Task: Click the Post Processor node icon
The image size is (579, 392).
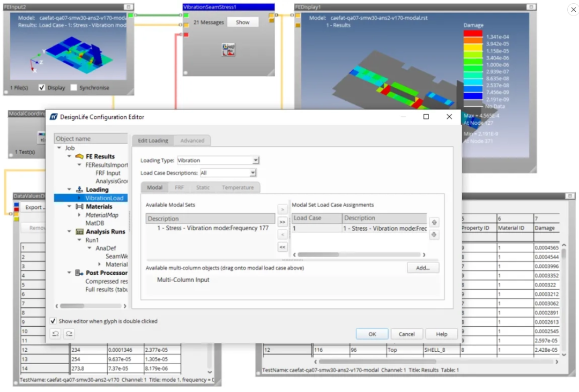Action: click(x=79, y=273)
